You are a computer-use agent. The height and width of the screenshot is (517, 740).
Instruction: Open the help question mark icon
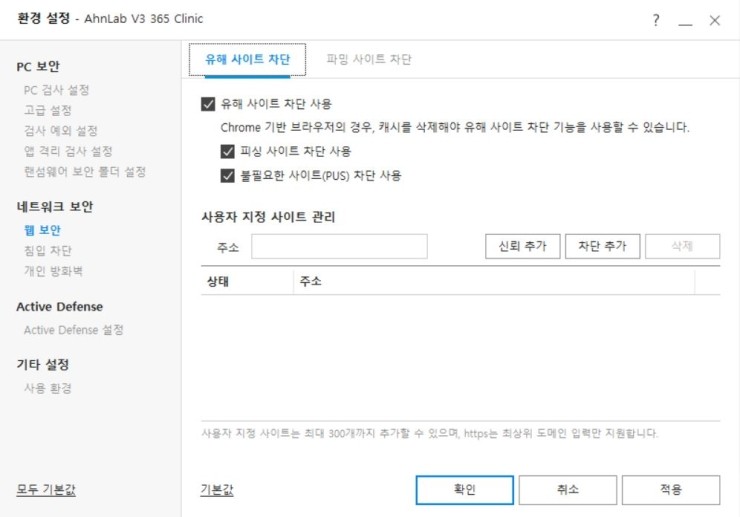pos(656,20)
